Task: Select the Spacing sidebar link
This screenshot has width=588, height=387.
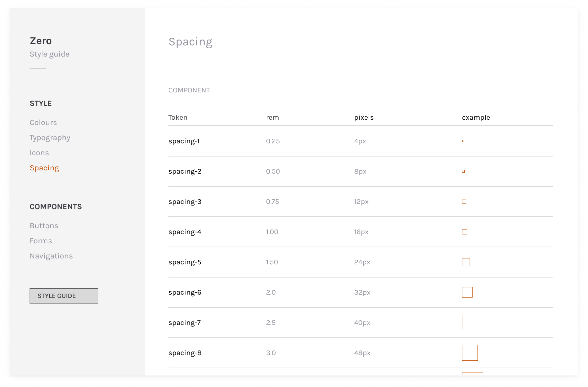Action: point(44,168)
